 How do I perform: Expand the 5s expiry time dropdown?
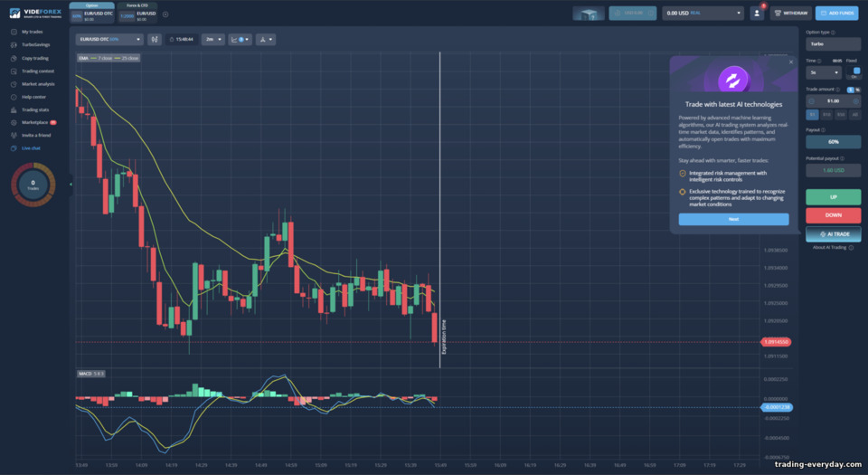[824, 72]
